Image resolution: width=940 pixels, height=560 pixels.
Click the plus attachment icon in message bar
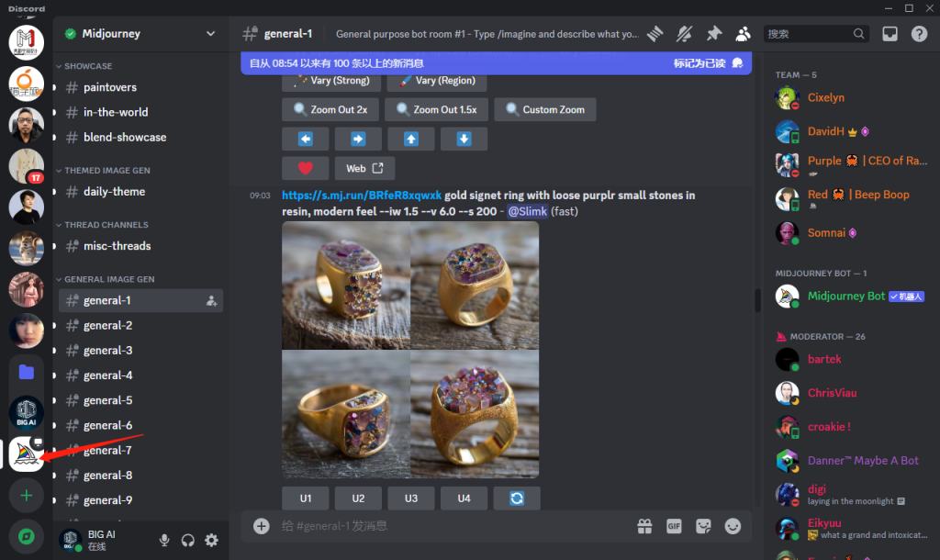(x=262, y=526)
